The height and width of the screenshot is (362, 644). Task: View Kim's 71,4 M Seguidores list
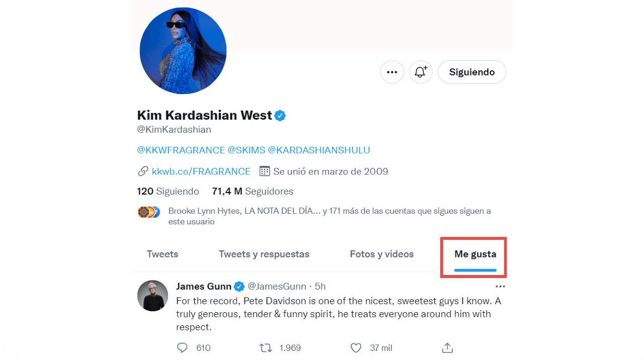(252, 191)
